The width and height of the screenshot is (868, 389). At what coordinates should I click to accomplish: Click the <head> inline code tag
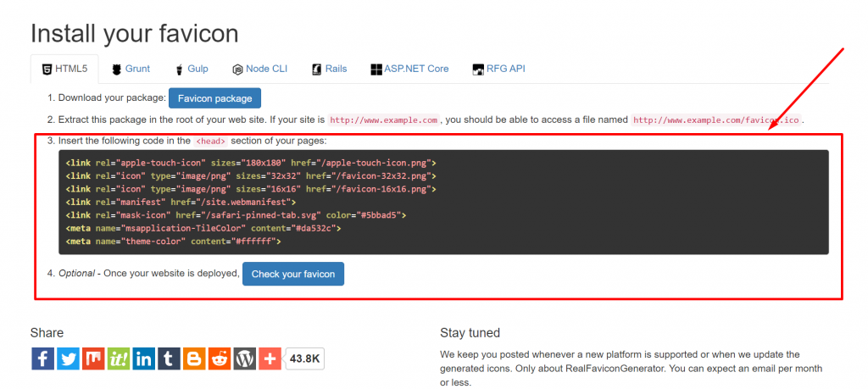(x=211, y=141)
